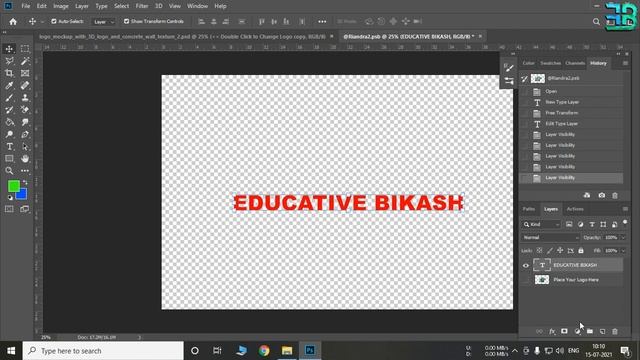The width and height of the screenshot is (640, 360).
Task: Open the layer filter Kind dropdown
Action: pos(541,224)
